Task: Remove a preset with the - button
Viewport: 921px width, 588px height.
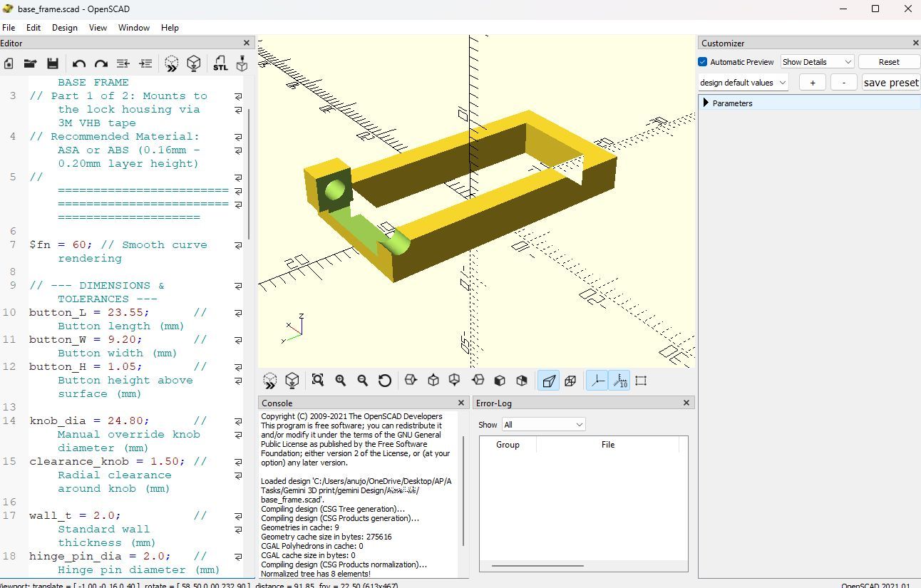Action: 844,83
